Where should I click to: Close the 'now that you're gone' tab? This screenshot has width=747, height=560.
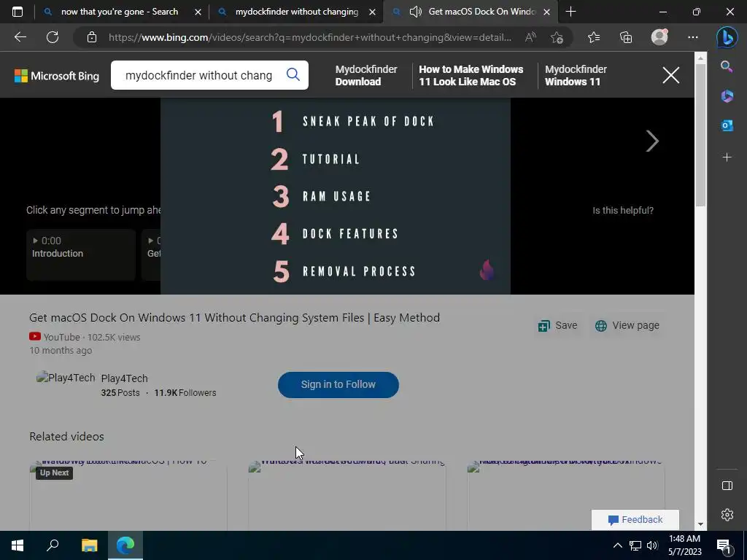point(198,12)
